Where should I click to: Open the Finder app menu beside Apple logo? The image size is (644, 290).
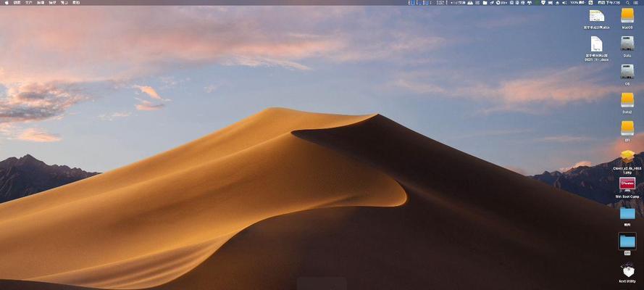[17, 2]
